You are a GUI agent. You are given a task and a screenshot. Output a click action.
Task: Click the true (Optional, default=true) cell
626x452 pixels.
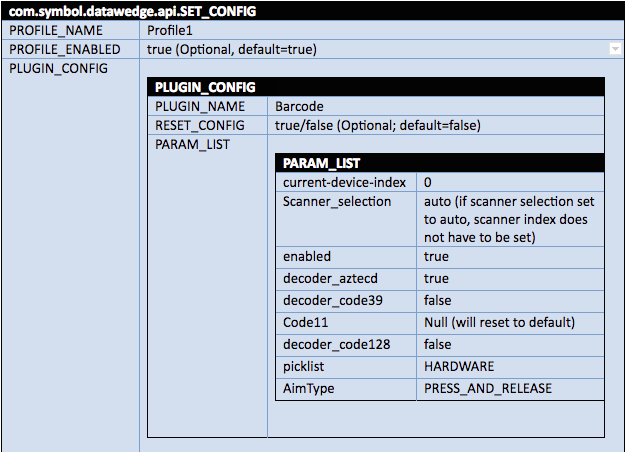pyautogui.click(x=382, y=50)
